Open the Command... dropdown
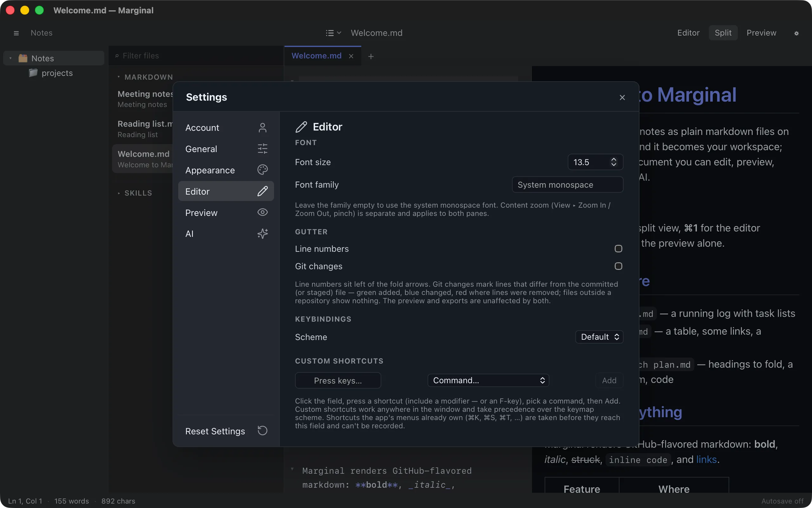 (488, 380)
